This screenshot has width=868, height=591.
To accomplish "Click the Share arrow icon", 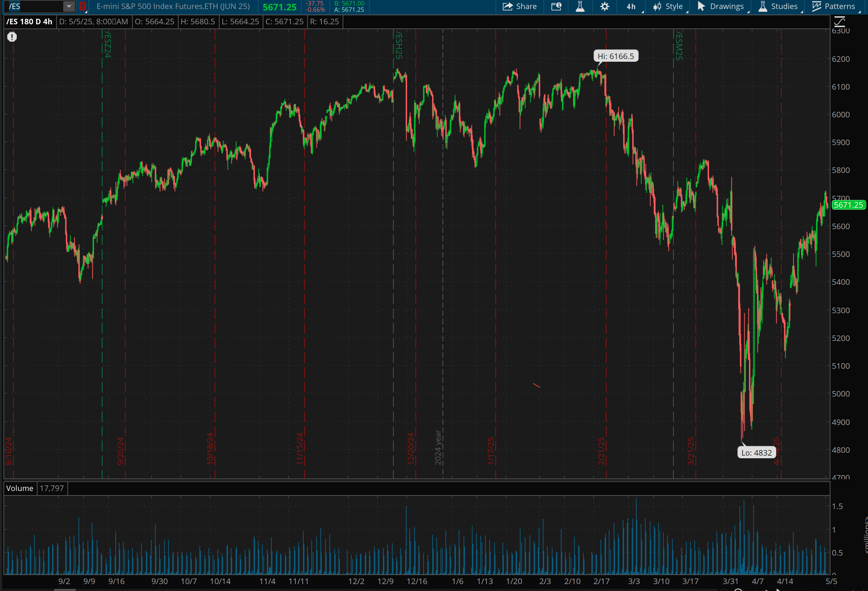I will point(507,6).
